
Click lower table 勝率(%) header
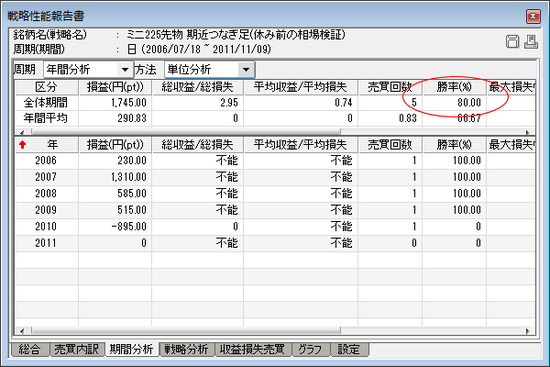454,145
